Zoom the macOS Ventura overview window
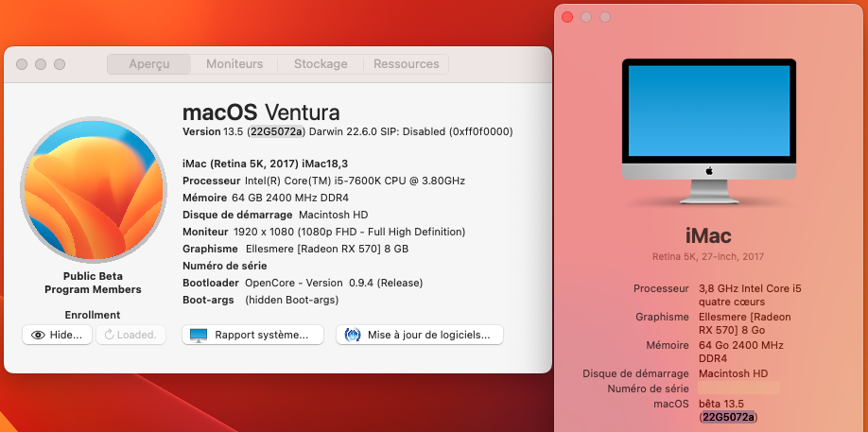The image size is (868, 432). [60, 64]
